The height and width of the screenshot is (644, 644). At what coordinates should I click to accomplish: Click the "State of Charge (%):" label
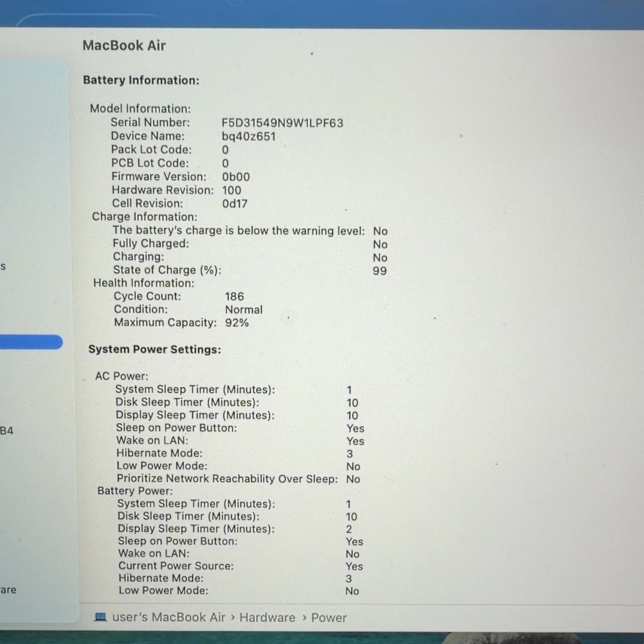[167, 270]
